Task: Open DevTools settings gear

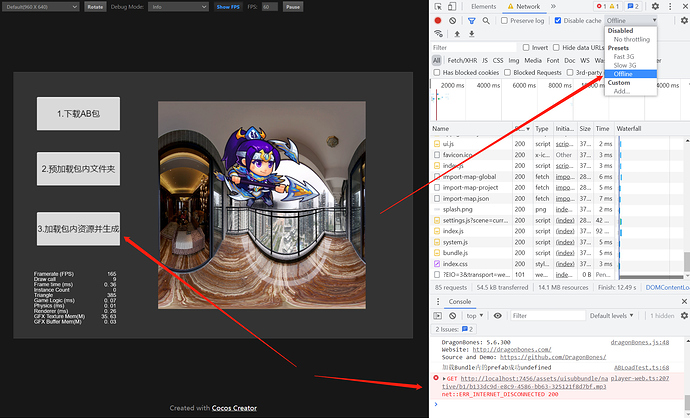Action: pos(655,7)
